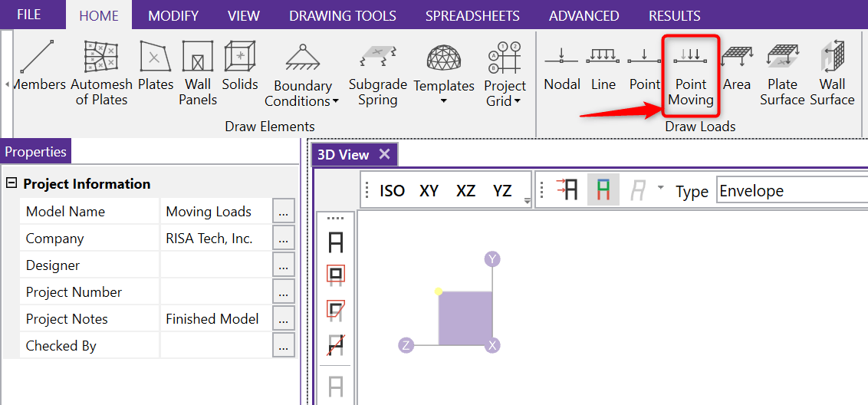Image resolution: width=868 pixels, height=405 pixels.
Task: Switch to the RESULTS ribbon tab
Action: (674, 15)
